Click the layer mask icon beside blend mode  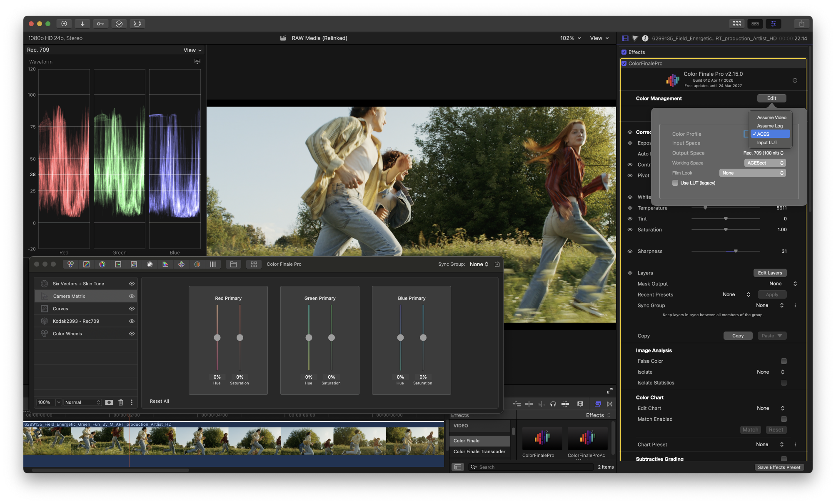tap(109, 402)
